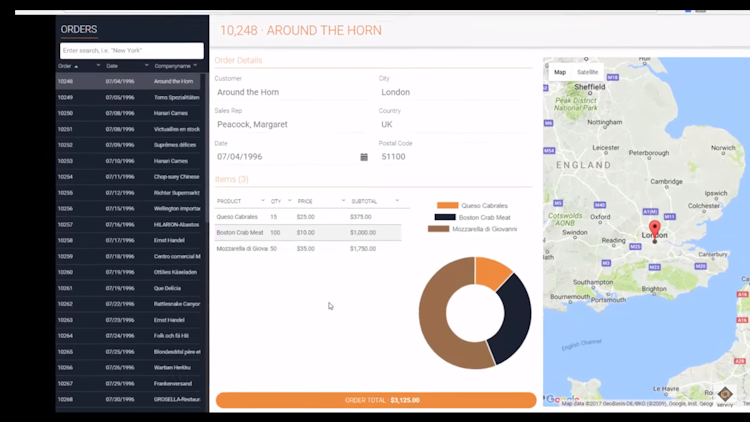Image resolution: width=750 pixels, height=422 pixels.
Task: Open the PRICE column dropdown
Action: 343,201
